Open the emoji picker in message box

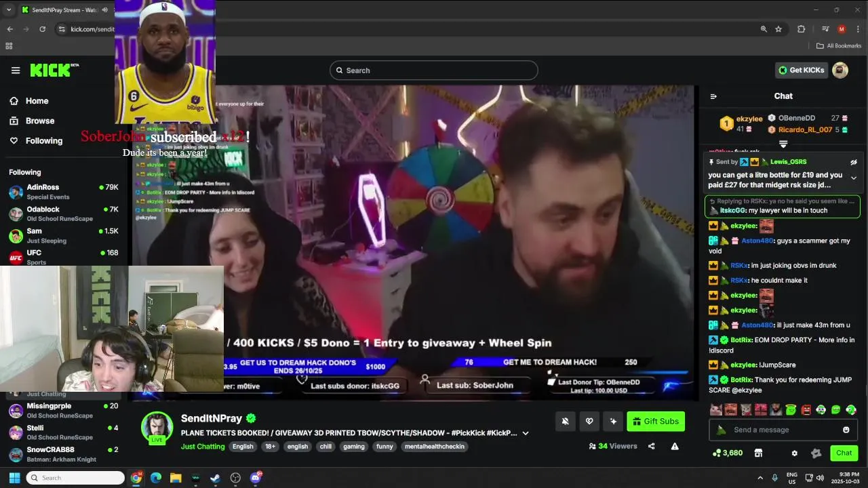[x=846, y=430]
